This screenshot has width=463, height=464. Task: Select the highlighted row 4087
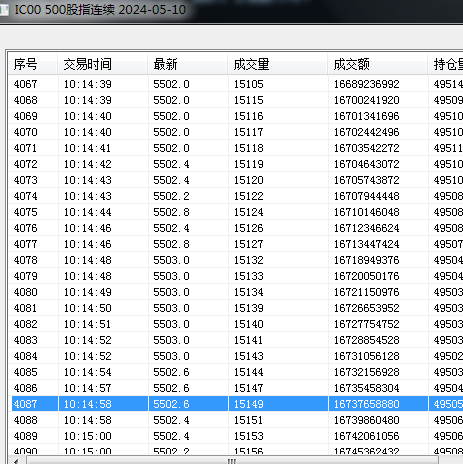point(236,404)
